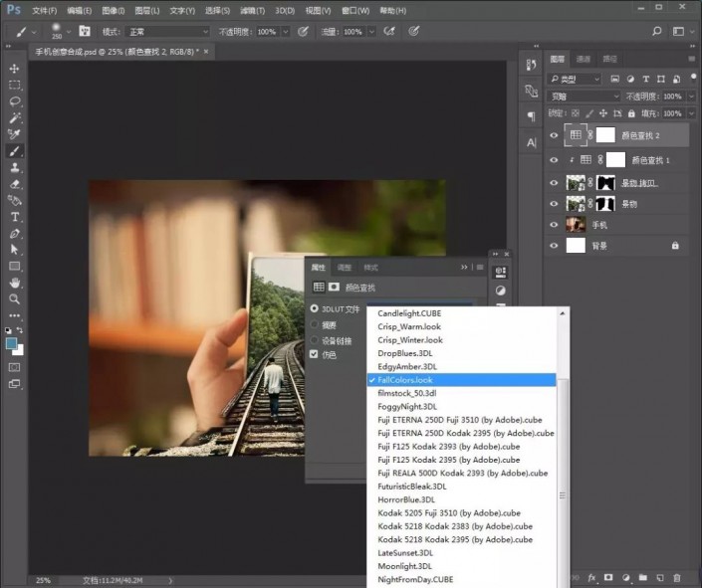Open layer 填充 fill dropdown arrow
The image size is (702, 588).
[x=691, y=113]
